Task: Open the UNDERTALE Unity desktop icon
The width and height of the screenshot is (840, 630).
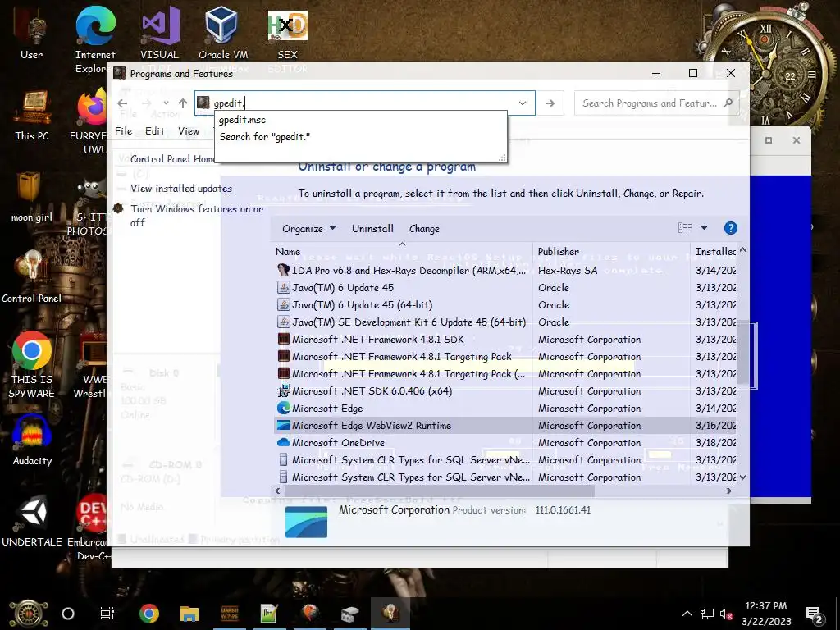Action: pyautogui.click(x=32, y=521)
